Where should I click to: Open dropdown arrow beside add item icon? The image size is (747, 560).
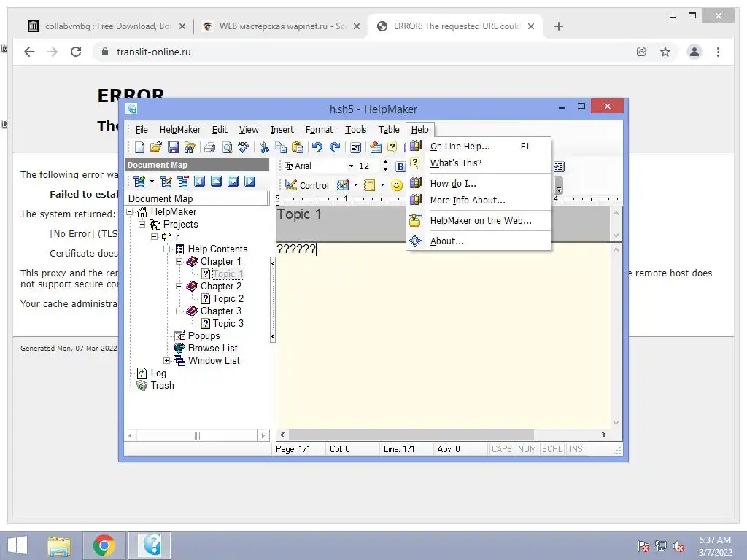pos(152,182)
